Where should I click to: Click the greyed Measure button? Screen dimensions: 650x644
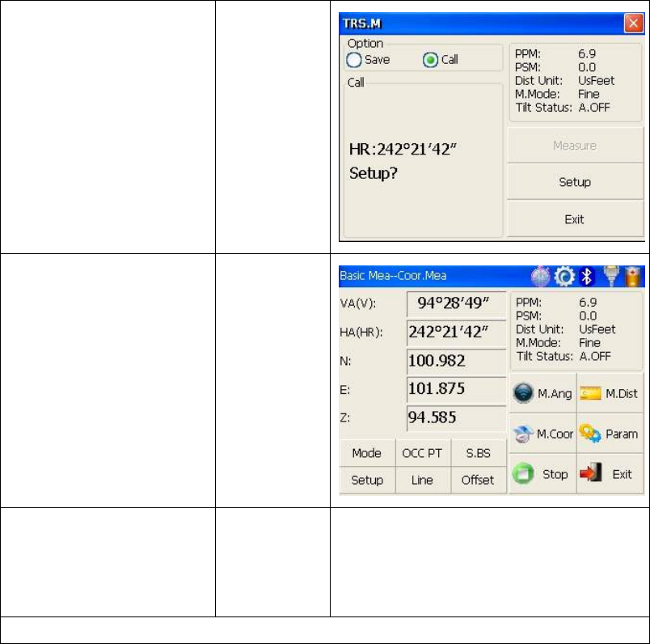click(x=575, y=146)
